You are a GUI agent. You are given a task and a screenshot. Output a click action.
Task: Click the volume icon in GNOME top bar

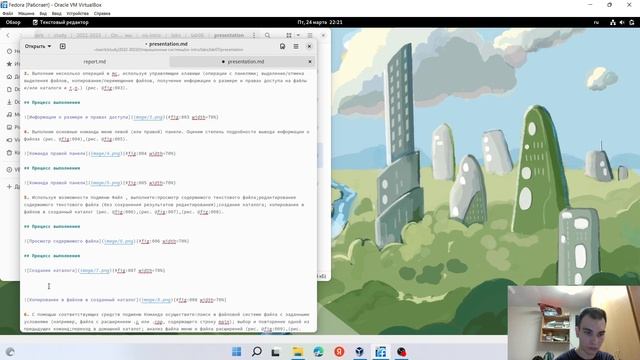pos(622,22)
